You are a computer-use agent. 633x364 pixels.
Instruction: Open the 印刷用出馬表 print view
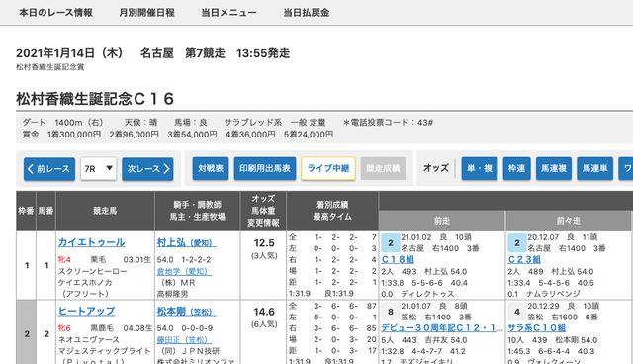[265, 168]
